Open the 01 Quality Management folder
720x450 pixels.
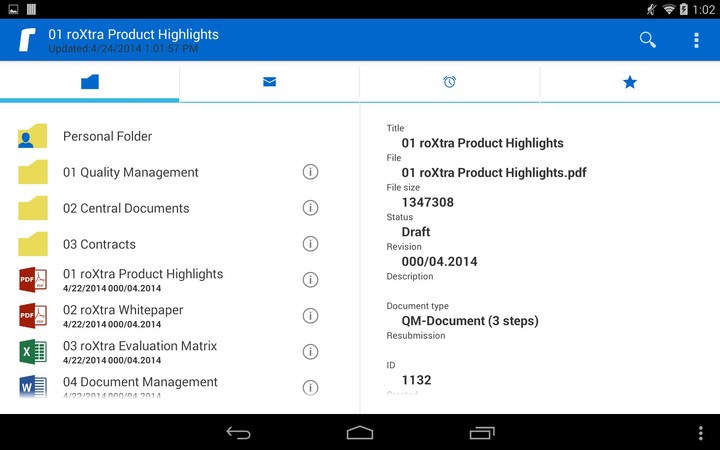tap(130, 172)
